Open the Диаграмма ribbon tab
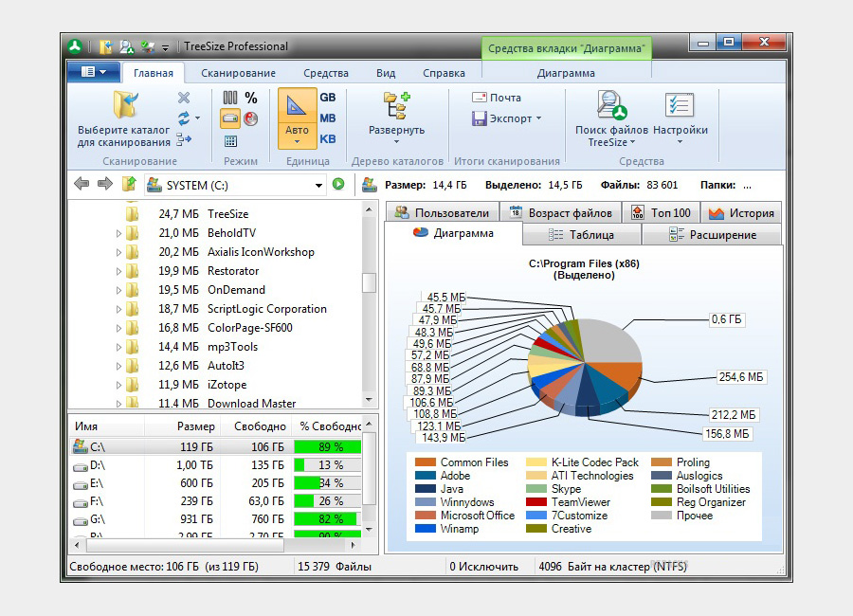Screen dimensions: 853x616 click(566, 73)
